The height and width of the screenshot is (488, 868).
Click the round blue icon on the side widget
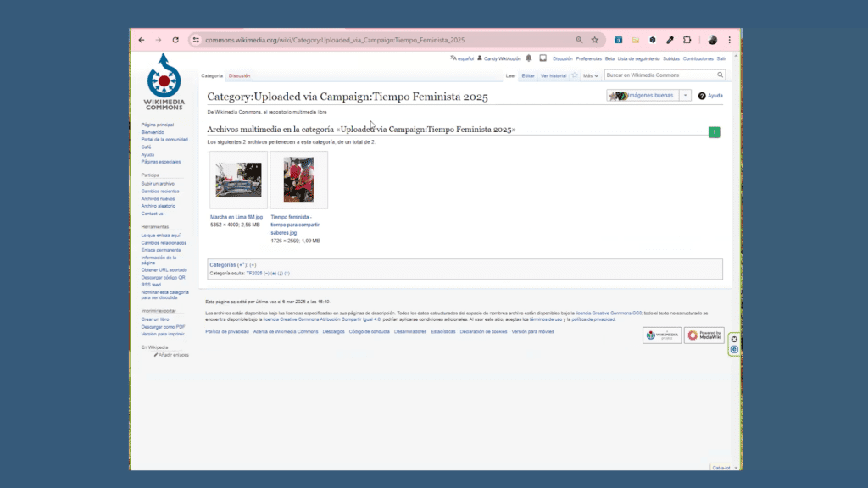(734, 349)
